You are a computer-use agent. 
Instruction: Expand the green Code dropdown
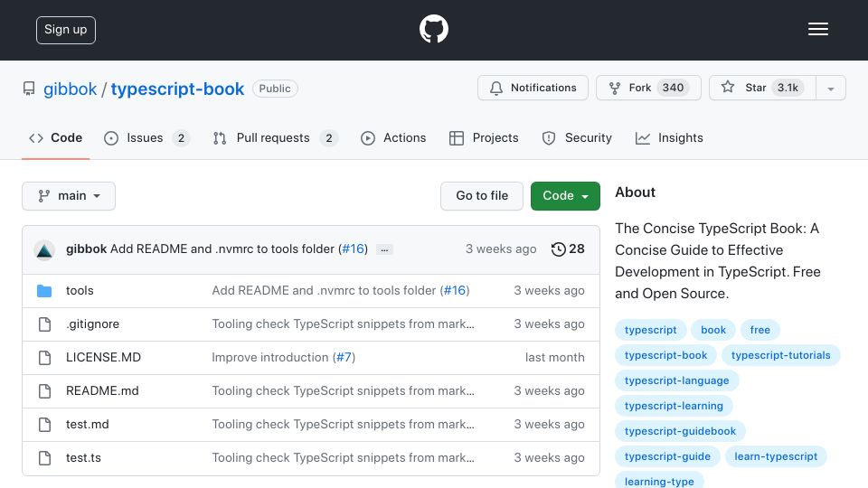click(x=565, y=196)
